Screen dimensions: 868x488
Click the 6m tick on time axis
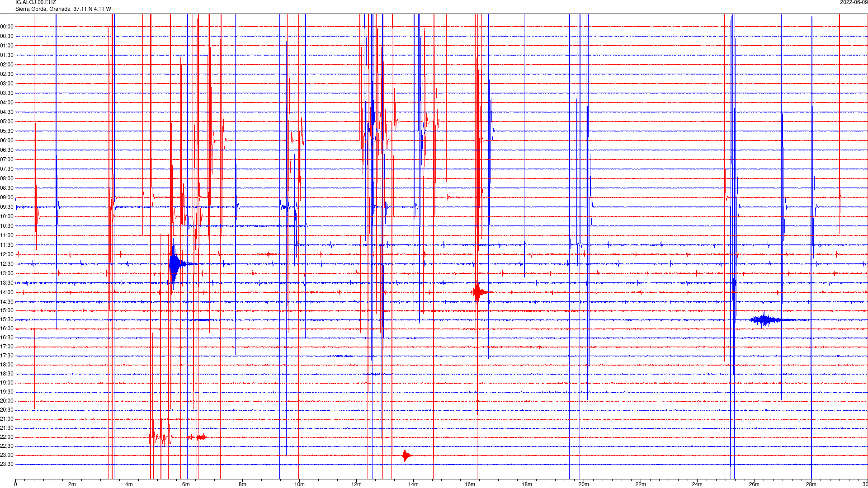pos(186,484)
